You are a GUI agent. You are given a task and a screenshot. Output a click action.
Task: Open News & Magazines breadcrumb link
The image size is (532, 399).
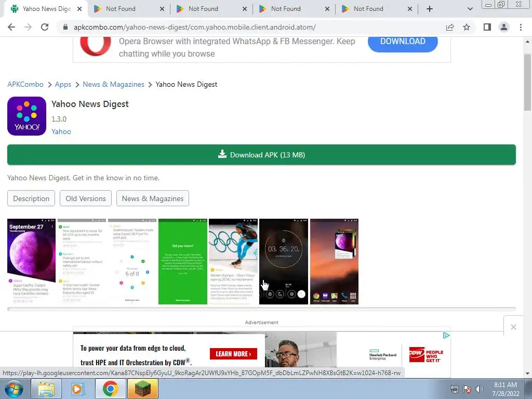[x=113, y=84]
